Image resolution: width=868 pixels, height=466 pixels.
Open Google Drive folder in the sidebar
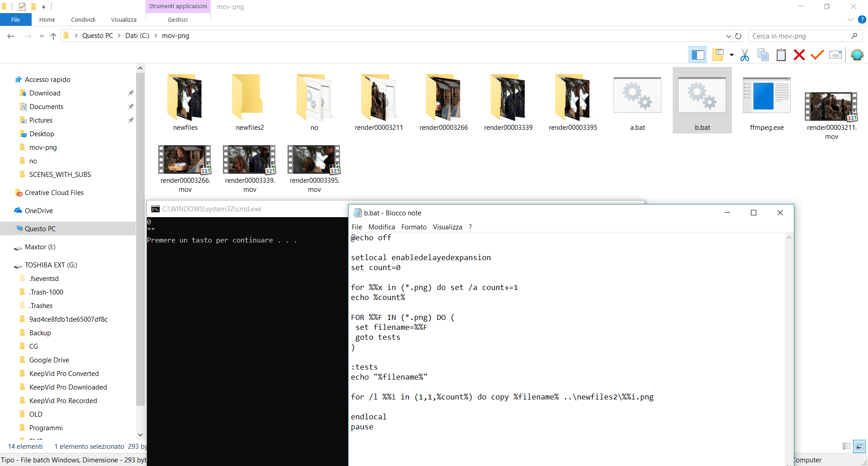coord(49,360)
